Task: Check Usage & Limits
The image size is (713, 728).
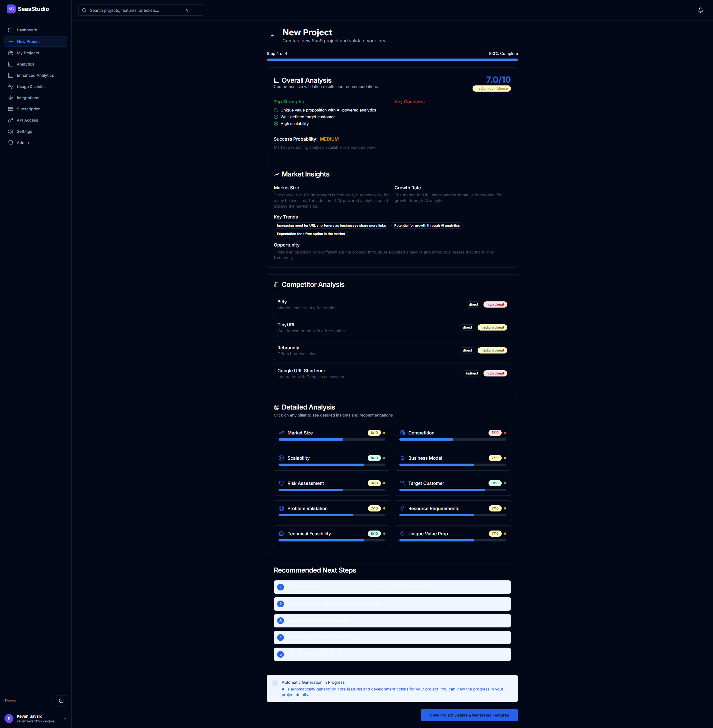Action: tap(30, 87)
